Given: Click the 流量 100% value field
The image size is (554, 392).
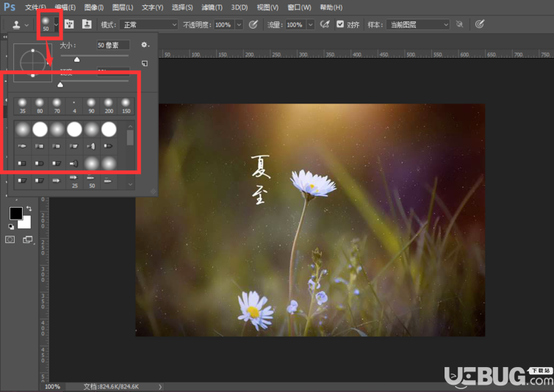Looking at the screenshot, I should pyautogui.click(x=295, y=25).
